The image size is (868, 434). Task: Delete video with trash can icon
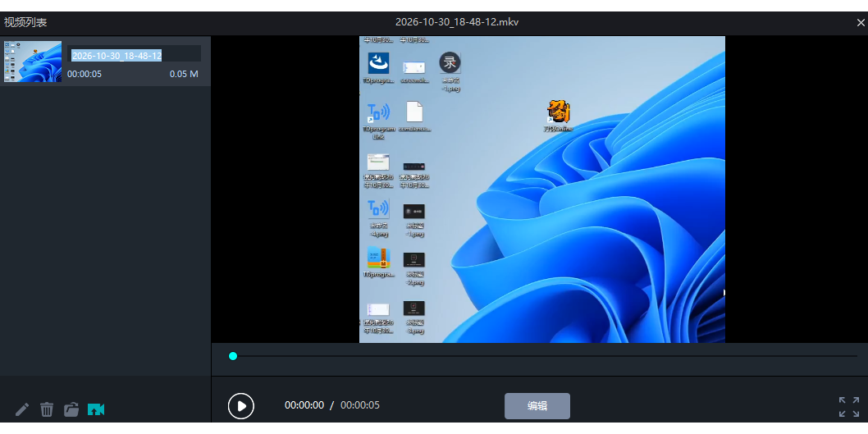pyautogui.click(x=47, y=409)
